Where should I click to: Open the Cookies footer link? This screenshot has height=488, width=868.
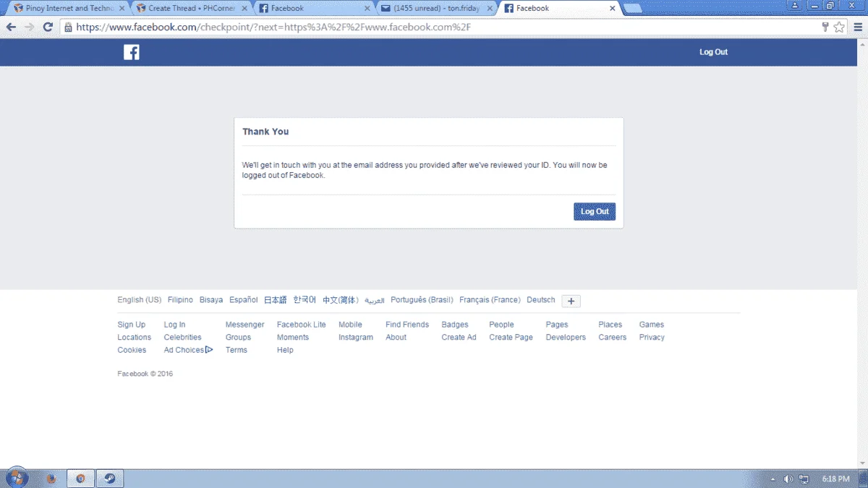(x=132, y=350)
